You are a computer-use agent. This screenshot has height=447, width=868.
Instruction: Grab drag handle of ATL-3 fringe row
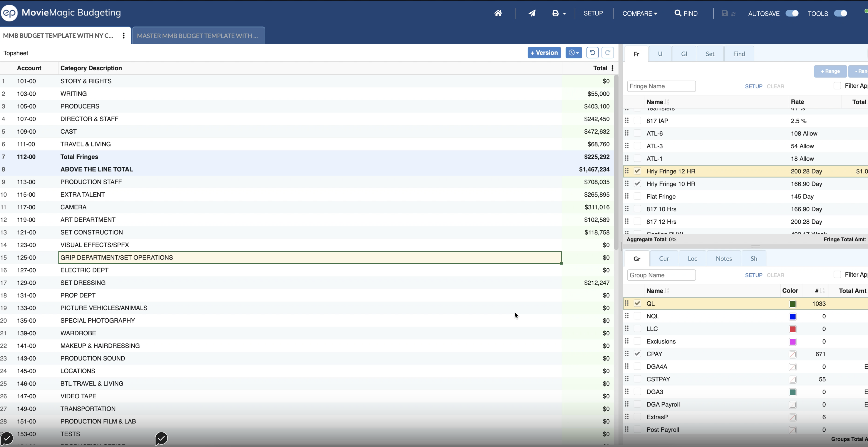626,145
